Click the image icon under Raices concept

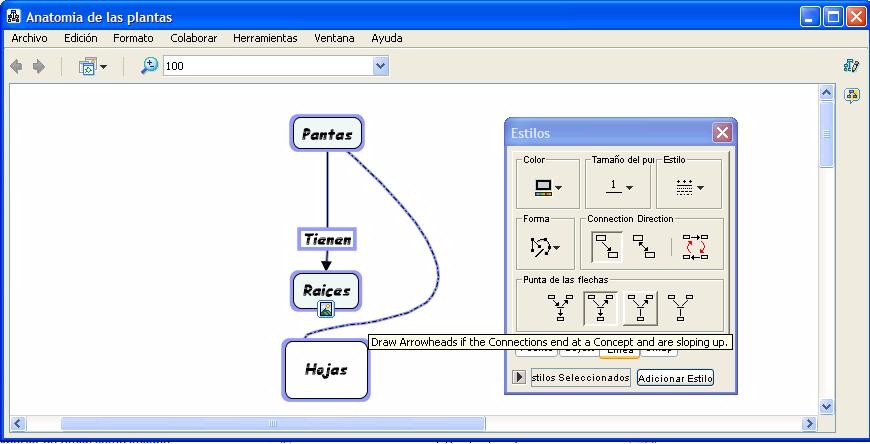325,309
